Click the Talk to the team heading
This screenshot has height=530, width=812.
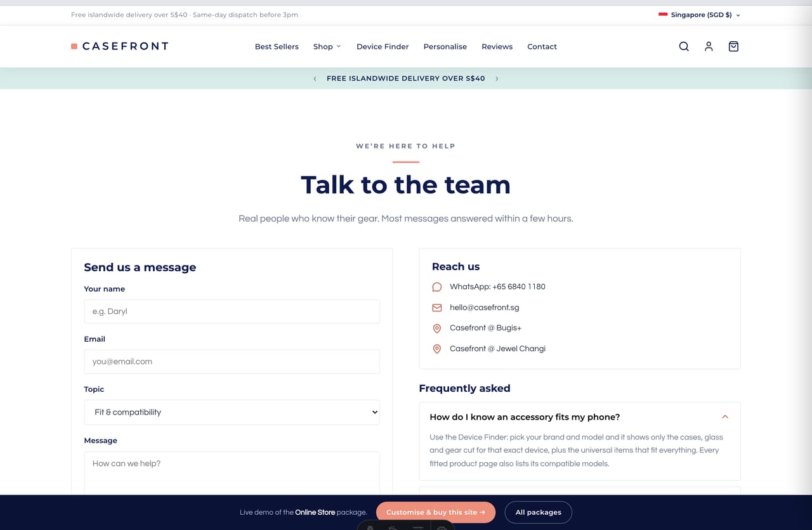coord(406,184)
